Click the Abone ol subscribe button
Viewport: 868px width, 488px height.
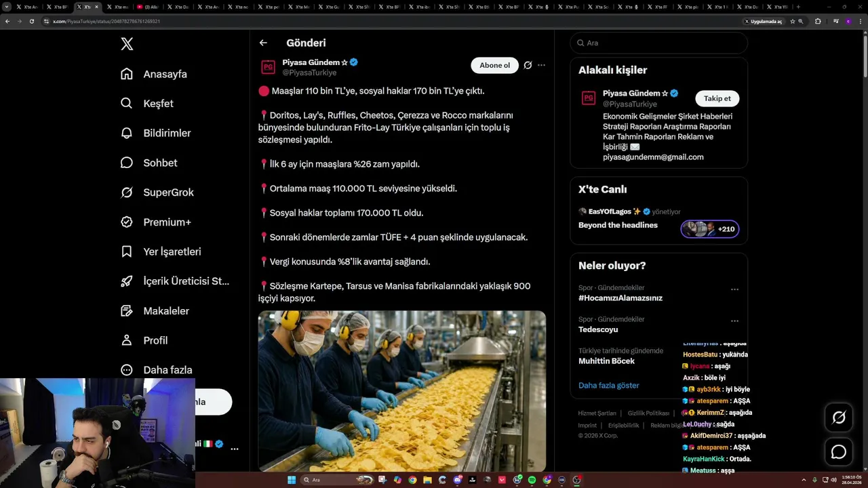pyautogui.click(x=494, y=65)
